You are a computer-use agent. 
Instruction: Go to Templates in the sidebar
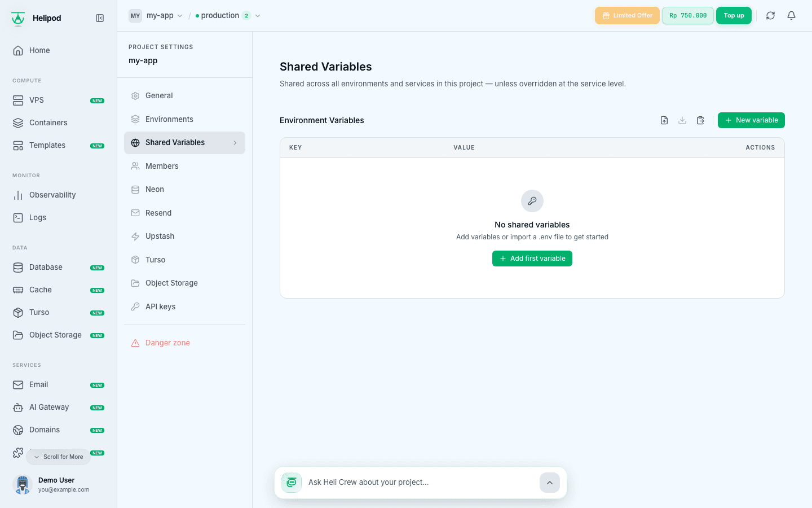click(59, 145)
